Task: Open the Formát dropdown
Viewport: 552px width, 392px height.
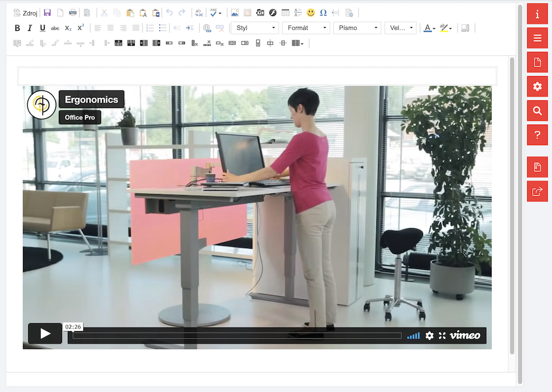Action: (x=306, y=28)
